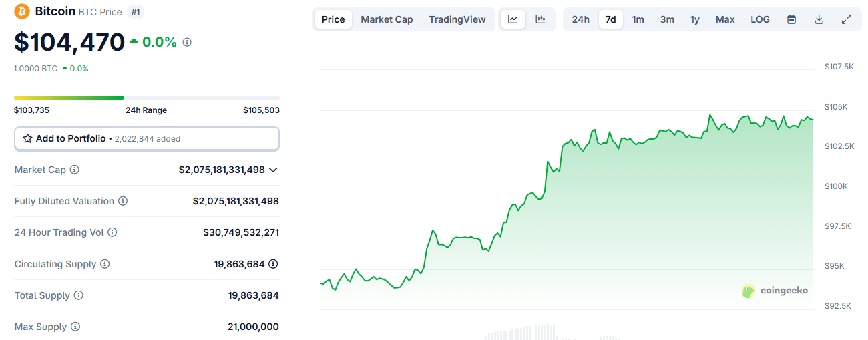The height and width of the screenshot is (340, 868).
Task: Open the calendar date range picker
Action: click(x=791, y=19)
